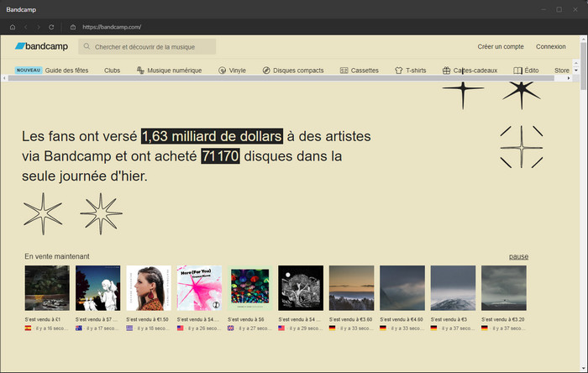
Task: Click the page vertical scrollbar thumb
Action: pos(583,66)
